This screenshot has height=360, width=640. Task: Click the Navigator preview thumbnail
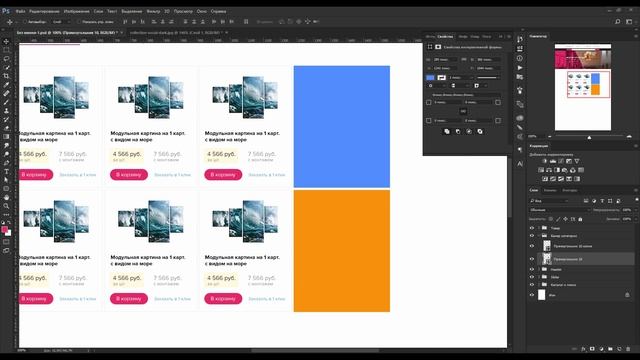pyautogui.click(x=583, y=87)
